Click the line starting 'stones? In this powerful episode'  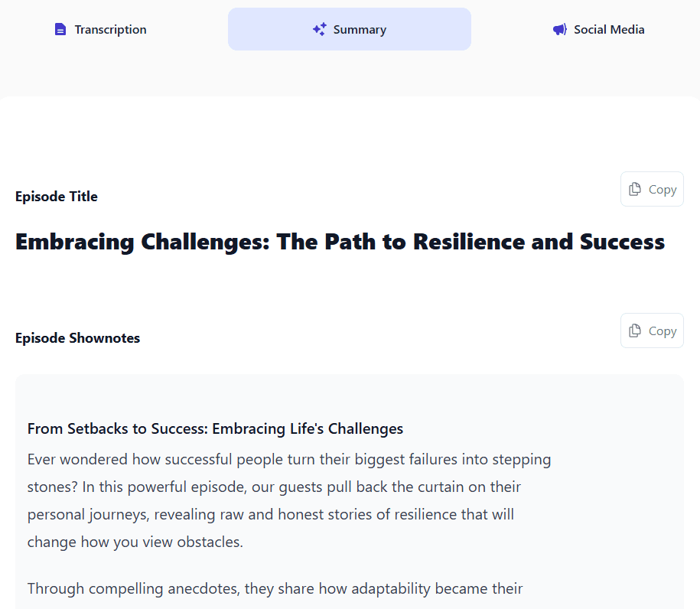(x=274, y=487)
